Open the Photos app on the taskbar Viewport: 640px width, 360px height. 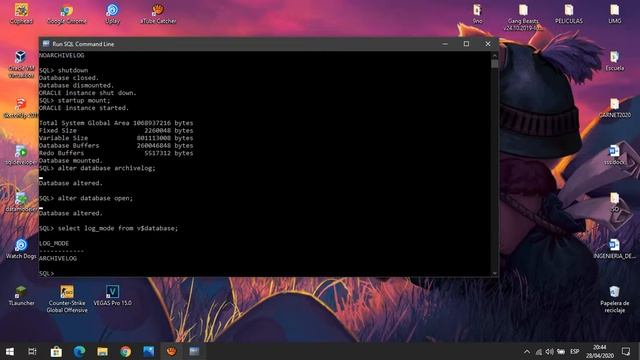pyautogui.click(x=149, y=351)
